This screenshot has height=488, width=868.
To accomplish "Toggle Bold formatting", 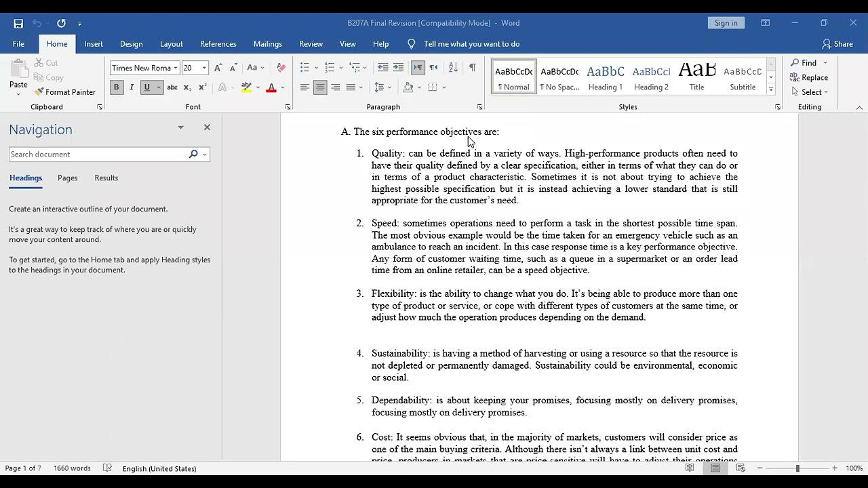I will pos(116,87).
